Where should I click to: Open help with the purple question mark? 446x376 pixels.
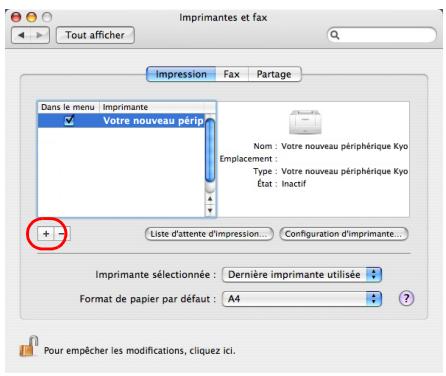(406, 298)
